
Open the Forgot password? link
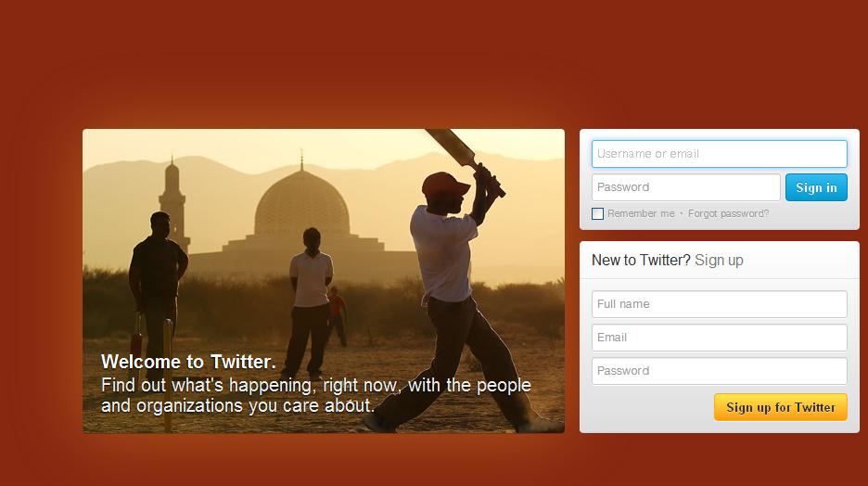coord(728,213)
